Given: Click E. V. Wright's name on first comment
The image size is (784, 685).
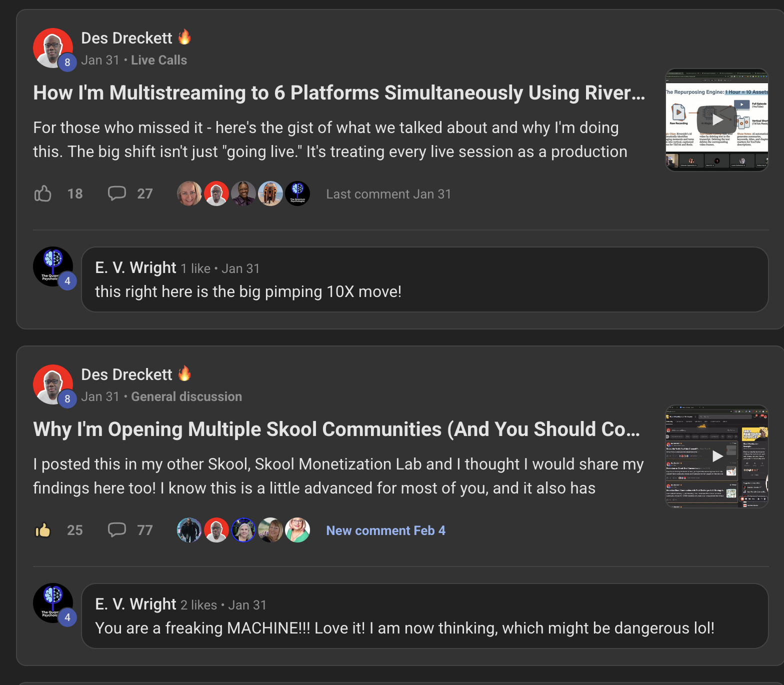Looking at the screenshot, I should (x=135, y=268).
